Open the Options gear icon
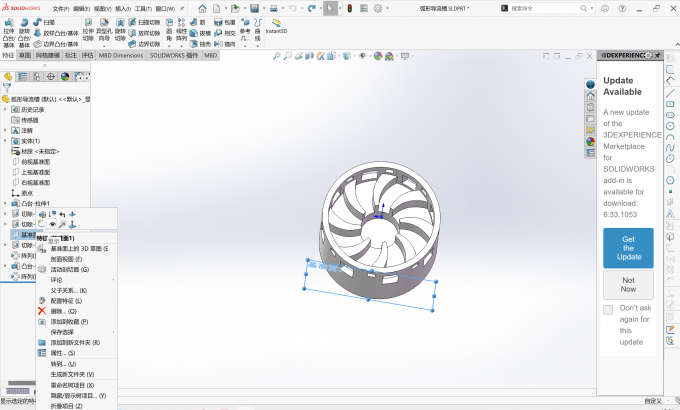 [x=378, y=8]
